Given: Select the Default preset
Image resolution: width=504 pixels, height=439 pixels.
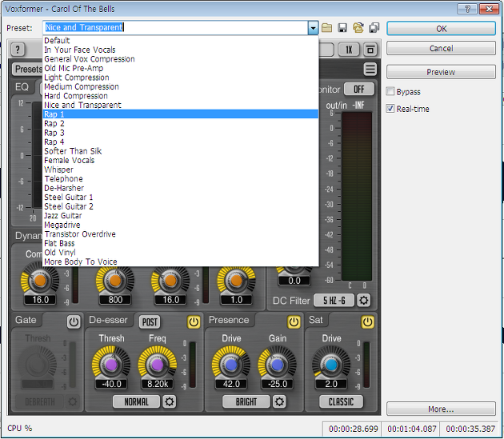Looking at the screenshot, I should point(181,41).
